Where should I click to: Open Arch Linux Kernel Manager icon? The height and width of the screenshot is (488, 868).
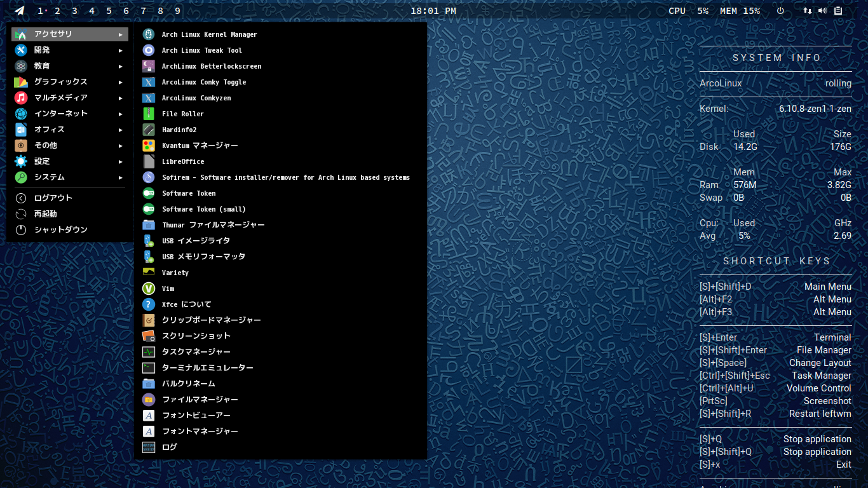click(149, 34)
